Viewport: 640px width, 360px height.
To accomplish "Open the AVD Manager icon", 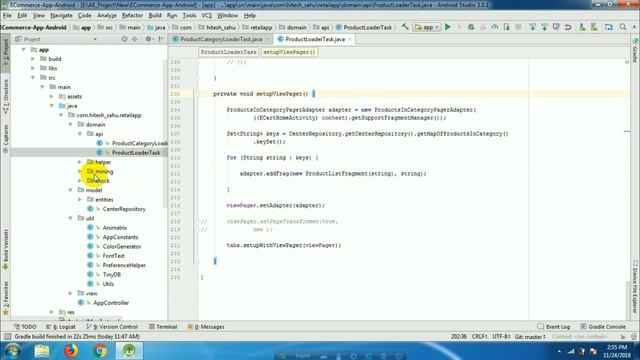I will pos(582,27).
